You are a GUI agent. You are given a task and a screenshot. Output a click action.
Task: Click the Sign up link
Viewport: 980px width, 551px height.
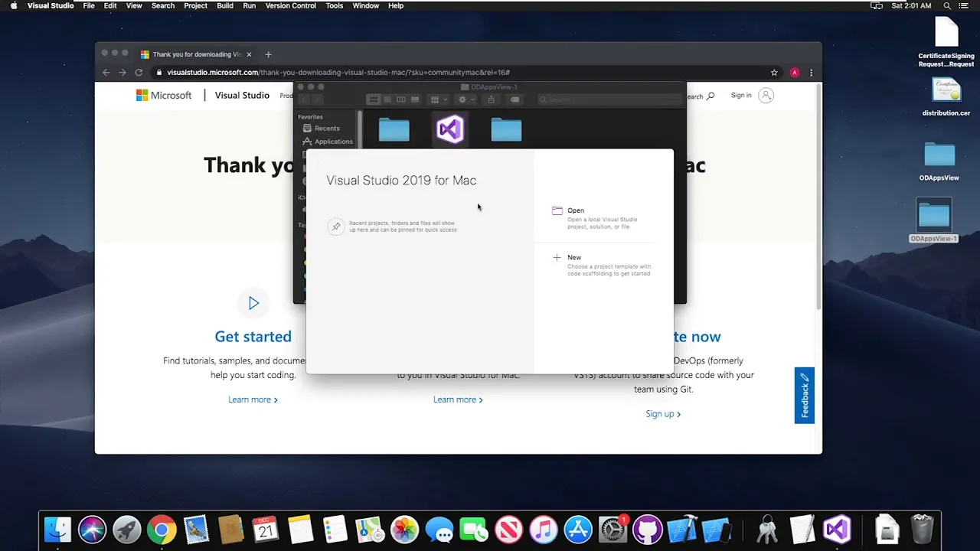tap(663, 414)
